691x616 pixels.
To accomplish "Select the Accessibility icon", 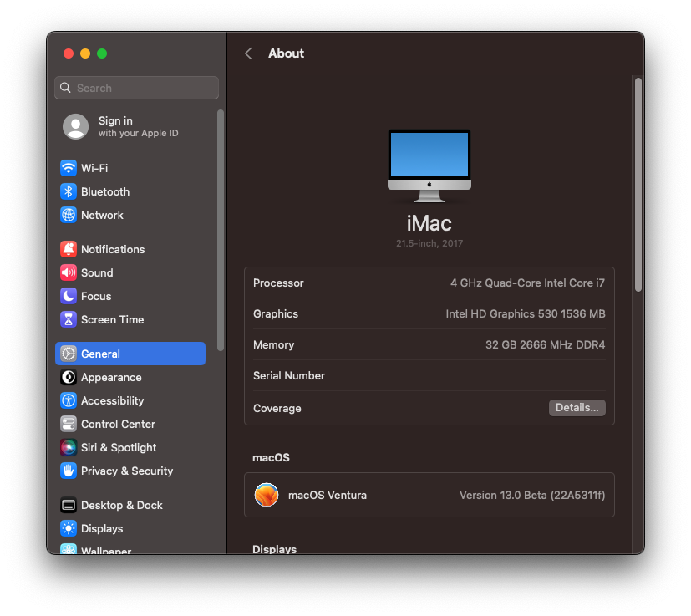I will [x=69, y=400].
